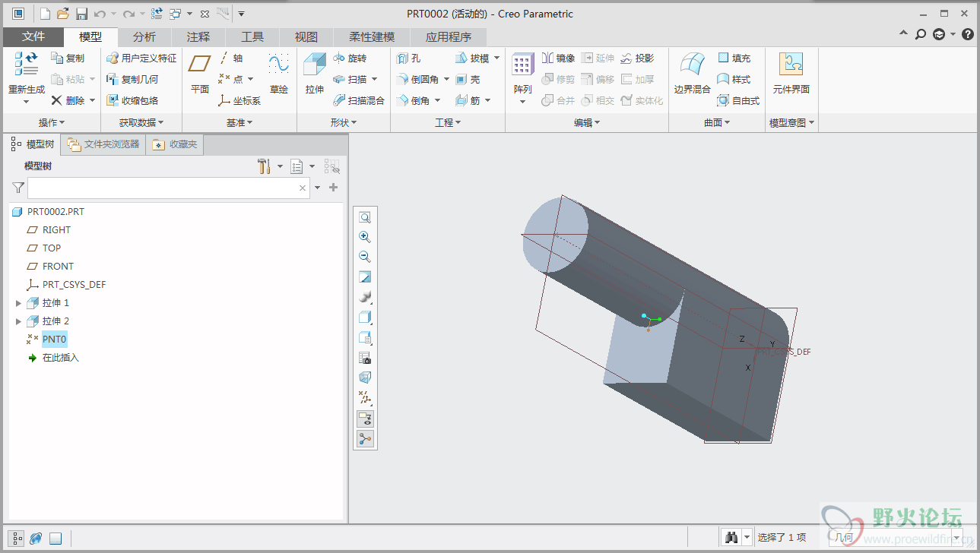Select the PNT0 datum point in model tree
The height and width of the screenshot is (553, 980).
point(55,340)
